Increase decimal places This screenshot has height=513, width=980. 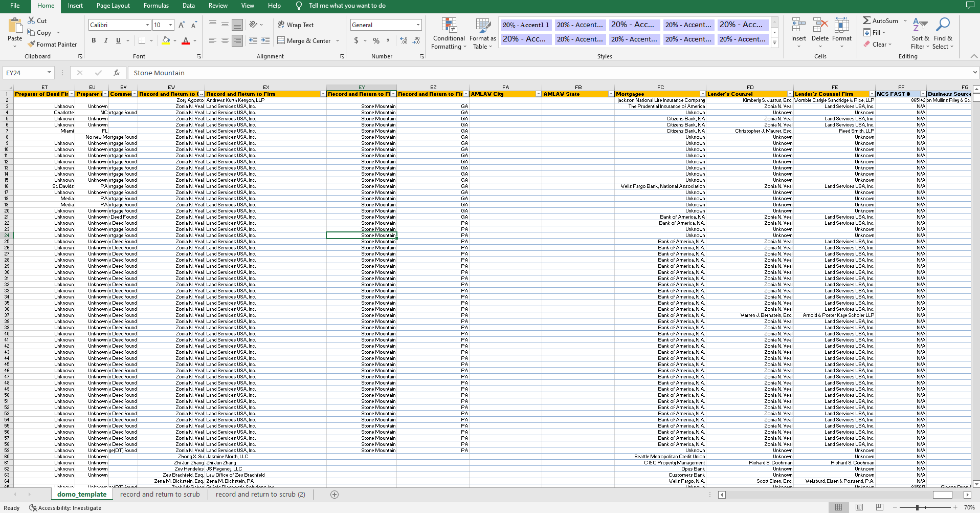tap(404, 40)
